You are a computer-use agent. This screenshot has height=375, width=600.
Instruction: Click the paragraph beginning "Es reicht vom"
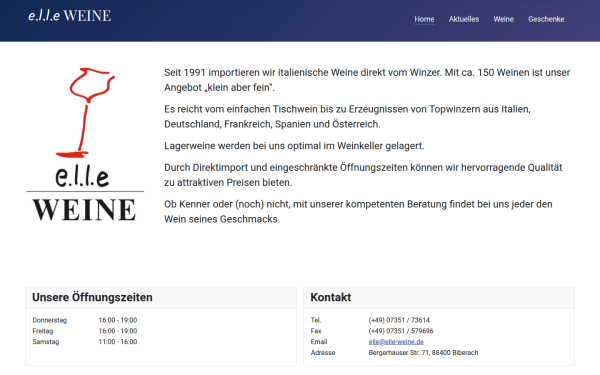click(x=347, y=117)
